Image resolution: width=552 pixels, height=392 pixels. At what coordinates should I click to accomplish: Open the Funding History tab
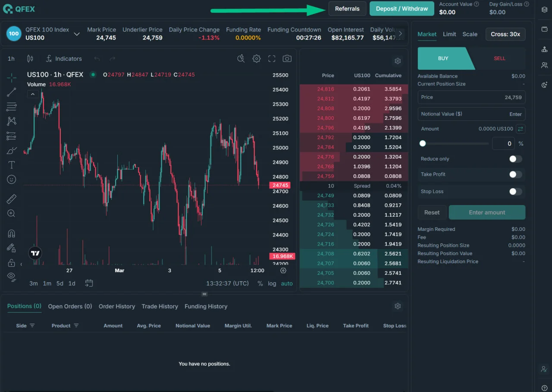pos(206,306)
